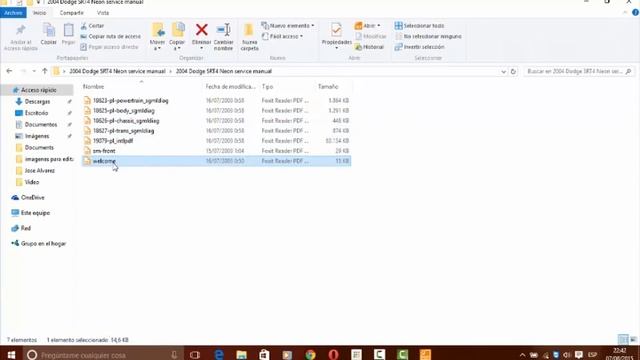640x360 pixels.
Task: Open Descargas in sidebar
Action: tap(37, 101)
